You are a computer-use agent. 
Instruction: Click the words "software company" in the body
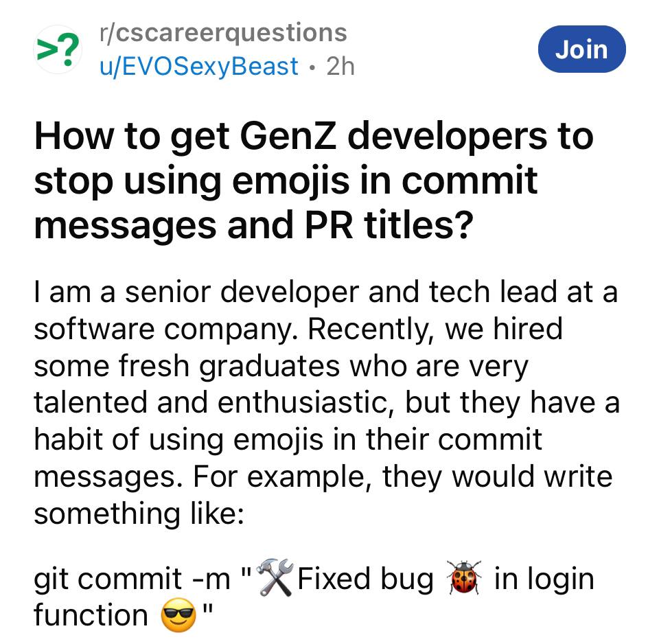pyautogui.click(x=166, y=329)
